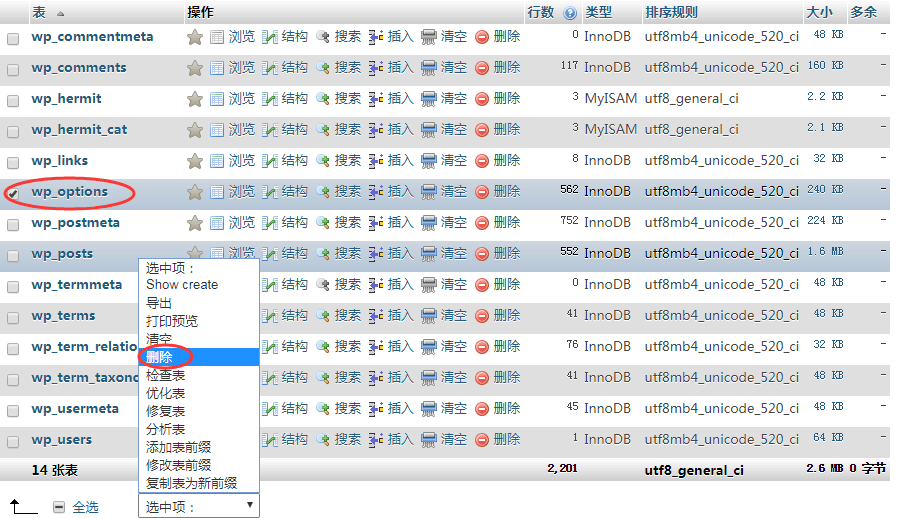Insert a row into wp_commentmeta
Viewport: 911px width, 518px height.
(x=391, y=37)
